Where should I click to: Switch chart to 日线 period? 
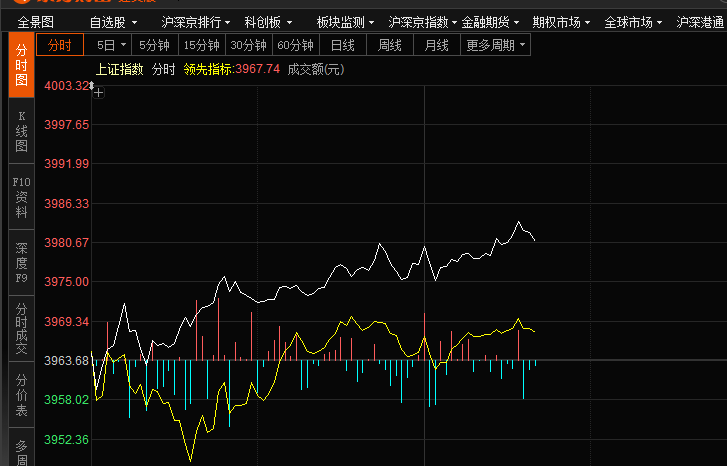click(342, 45)
